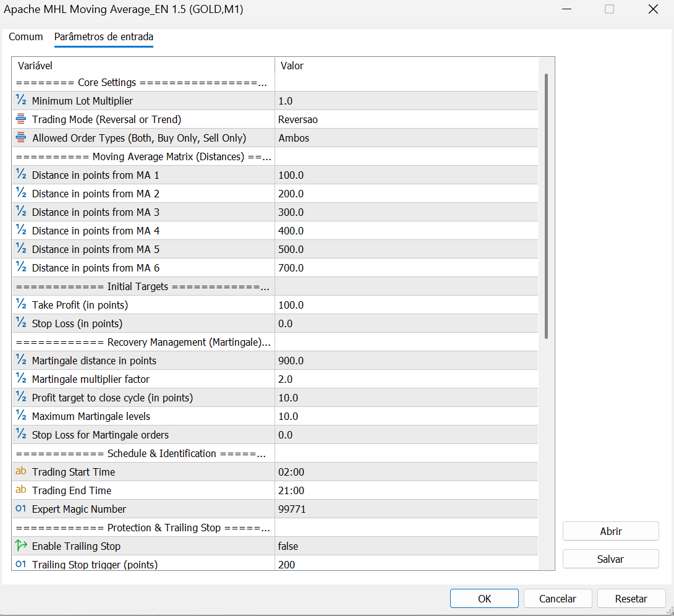
Task: Click the Salvar button
Action: (610, 559)
